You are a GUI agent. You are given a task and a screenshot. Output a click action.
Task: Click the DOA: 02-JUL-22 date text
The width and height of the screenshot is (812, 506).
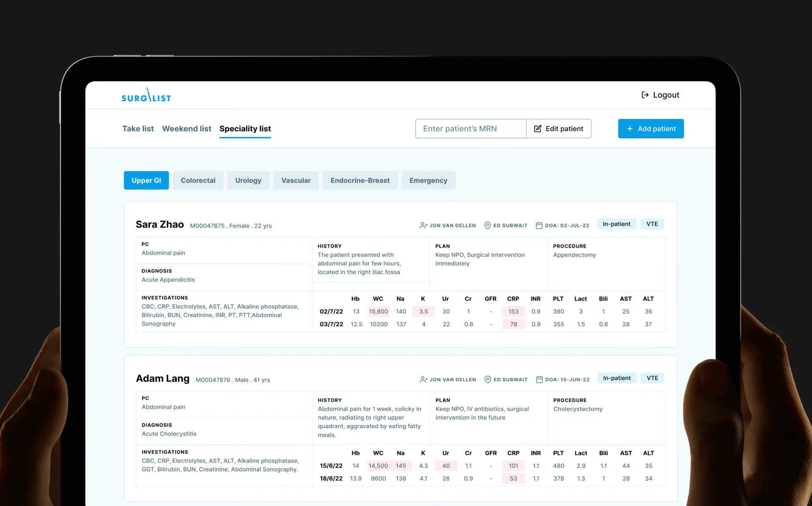pos(567,226)
